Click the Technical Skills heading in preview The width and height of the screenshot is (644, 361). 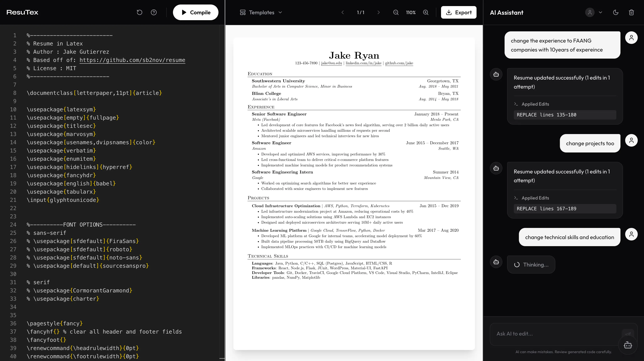(x=268, y=256)
